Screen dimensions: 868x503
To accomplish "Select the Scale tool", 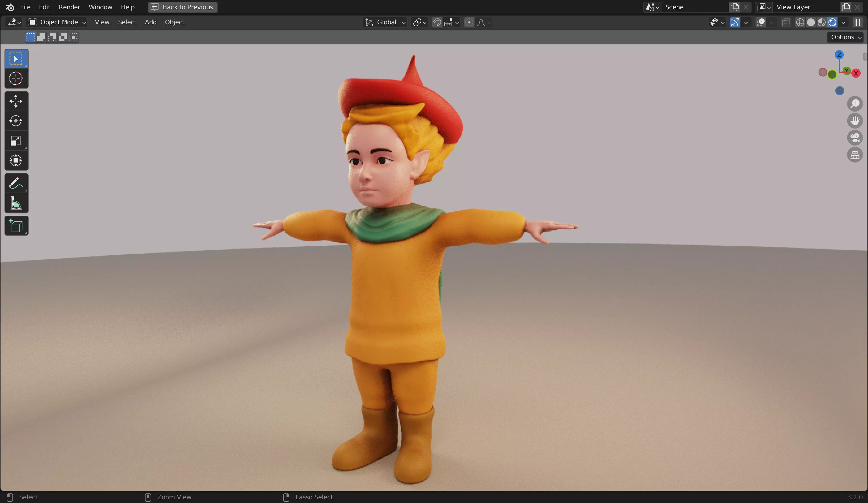I will [x=16, y=141].
